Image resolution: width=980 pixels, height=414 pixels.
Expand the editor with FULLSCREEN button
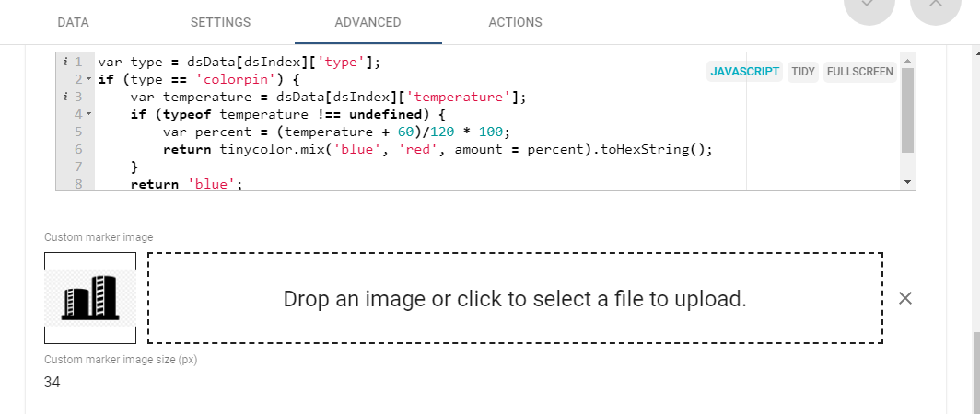click(x=859, y=72)
